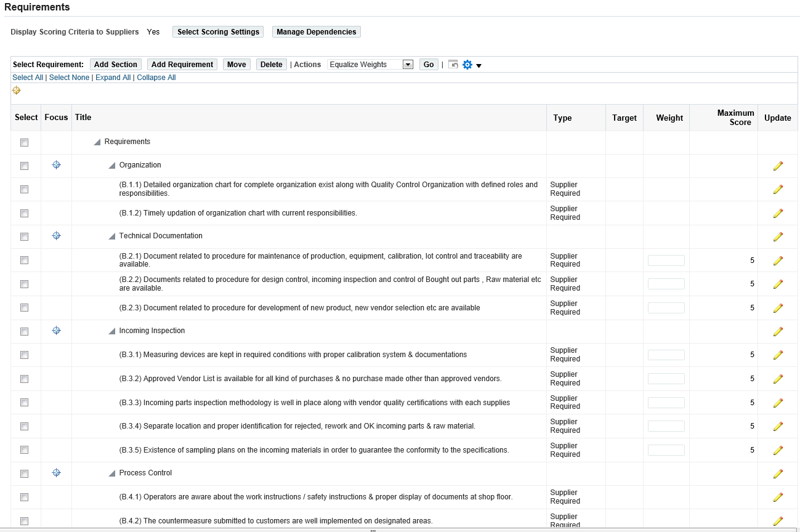Open Select Scoring Settings
This screenshot has width=800, height=532.
pos(219,31)
